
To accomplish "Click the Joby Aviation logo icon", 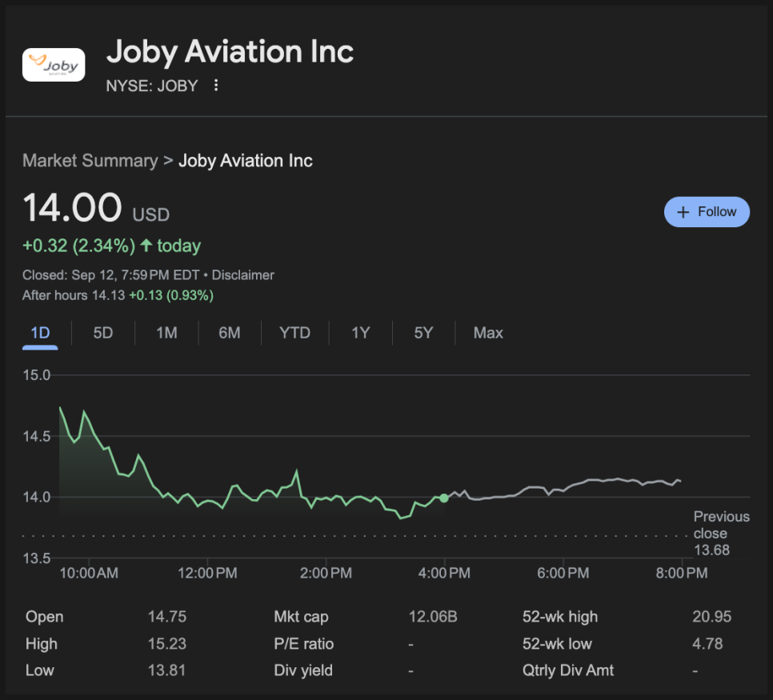I will tap(54, 65).
